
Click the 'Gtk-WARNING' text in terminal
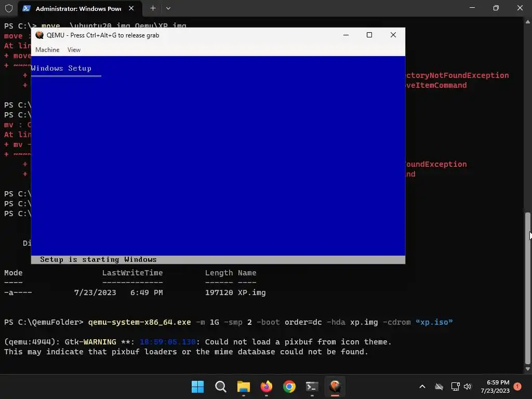point(90,342)
